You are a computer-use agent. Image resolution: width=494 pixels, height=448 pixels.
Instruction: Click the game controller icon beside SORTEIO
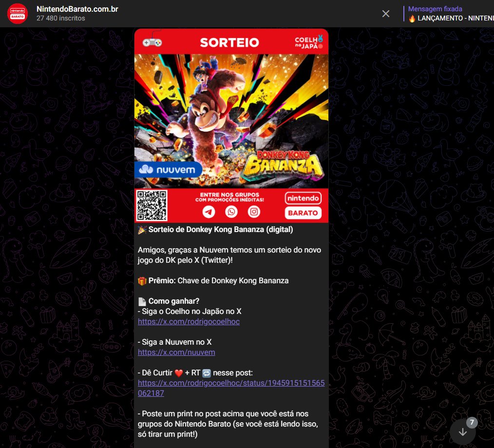tap(152, 42)
